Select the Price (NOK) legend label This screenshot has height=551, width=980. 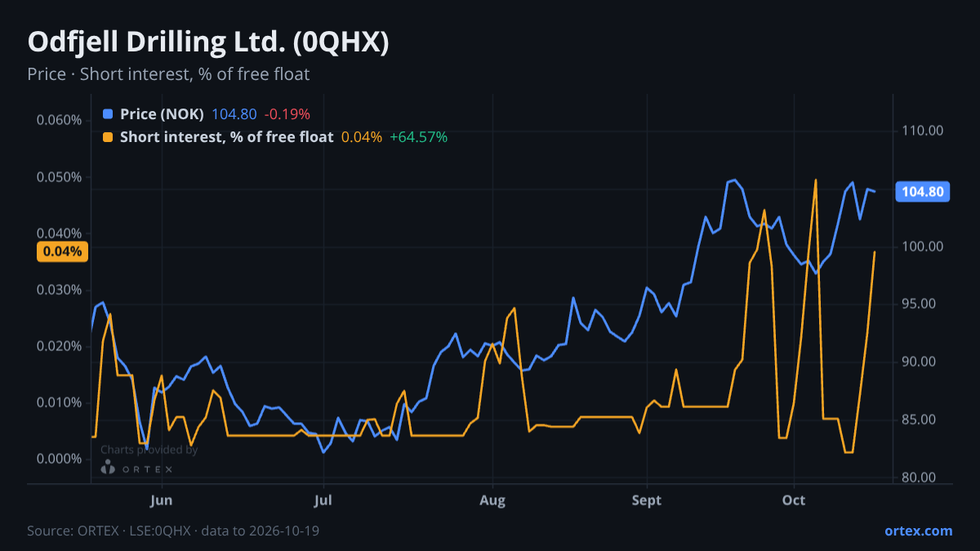[162, 114]
